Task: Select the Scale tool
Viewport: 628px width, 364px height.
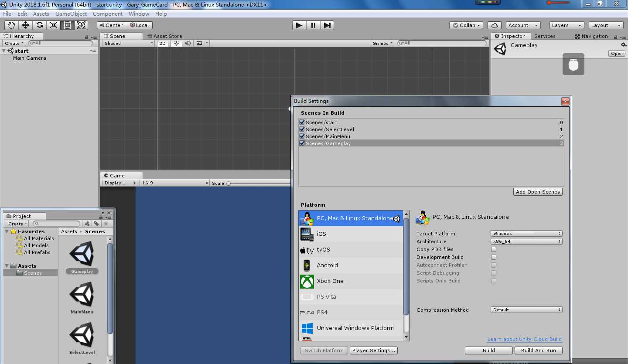Action: pyautogui.click(x=53, y=25)
